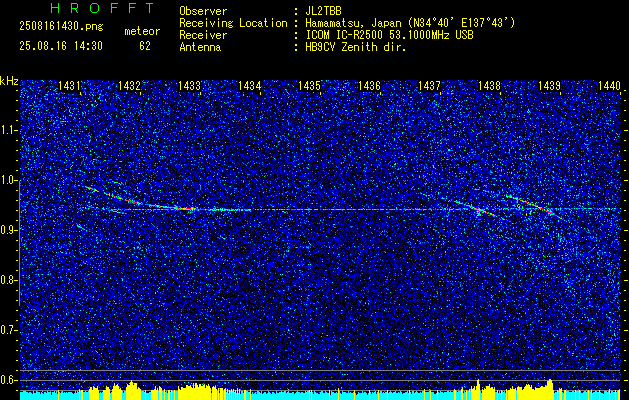Click the 1435 time marker

[309, 85]
